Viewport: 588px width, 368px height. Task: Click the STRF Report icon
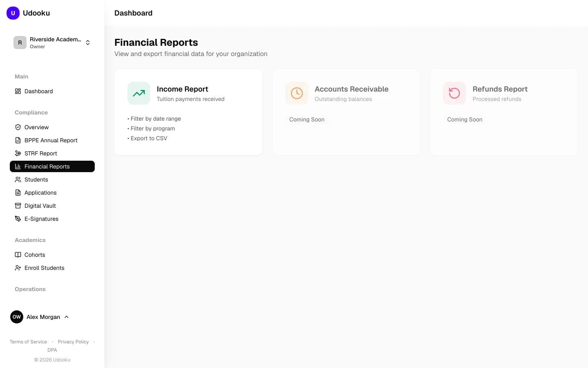coord(18,153)
